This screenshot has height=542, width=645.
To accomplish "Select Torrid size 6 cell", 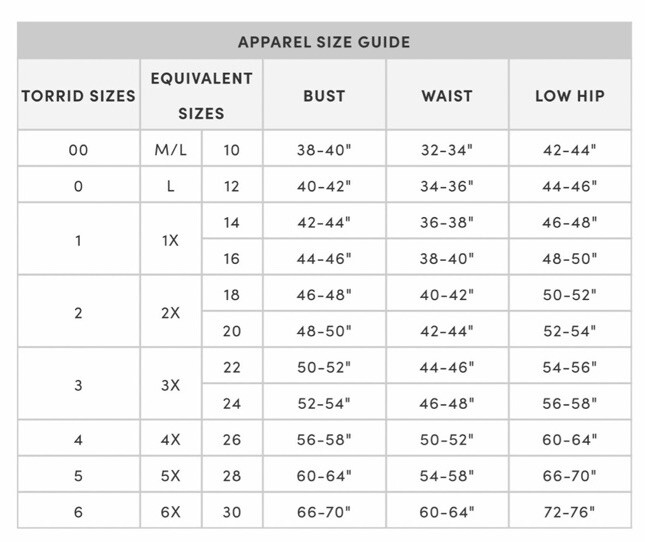I will click(79, 511).
